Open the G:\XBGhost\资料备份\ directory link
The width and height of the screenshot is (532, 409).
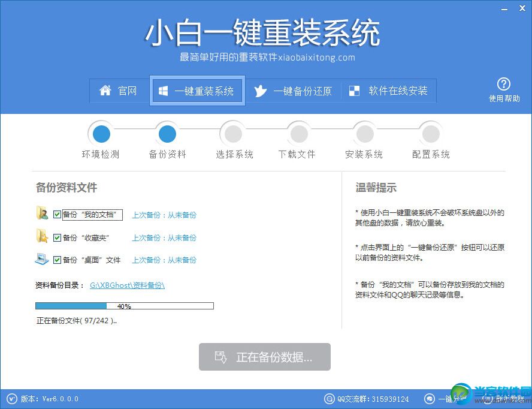coord(127,285)
